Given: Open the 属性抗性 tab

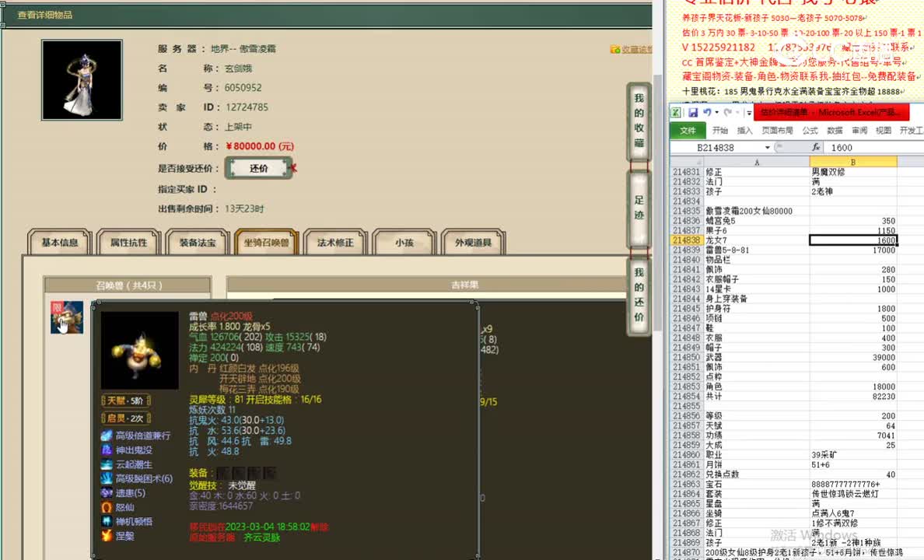Looking at the screenshot, I should 128,242.
